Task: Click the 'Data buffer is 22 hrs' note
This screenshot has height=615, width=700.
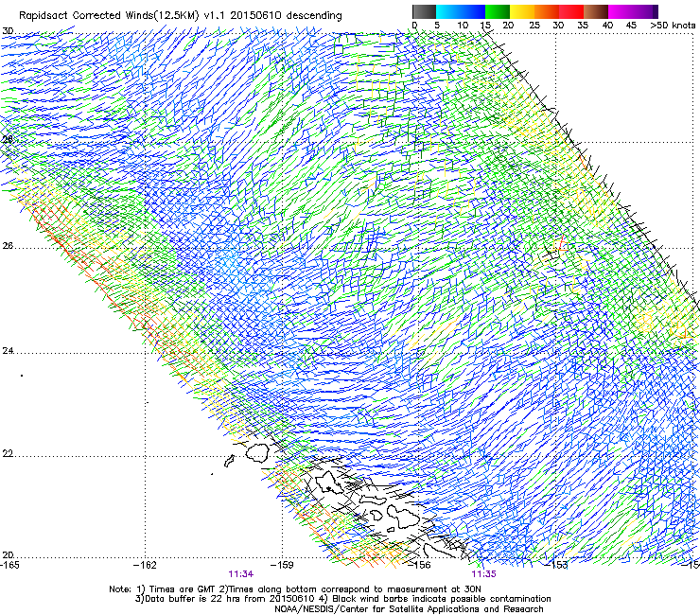Action: (x=342, y=599)
